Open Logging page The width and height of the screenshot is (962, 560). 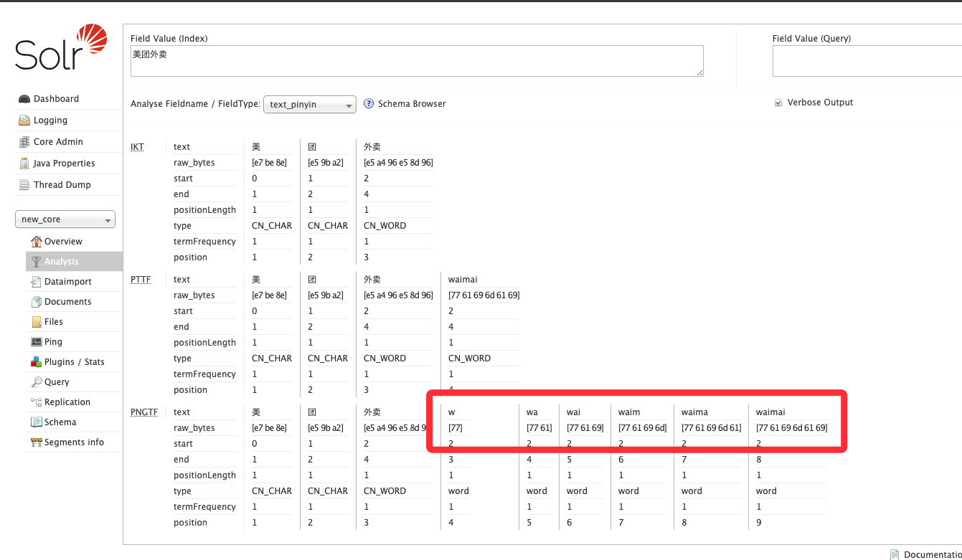(x=50, y=120)
